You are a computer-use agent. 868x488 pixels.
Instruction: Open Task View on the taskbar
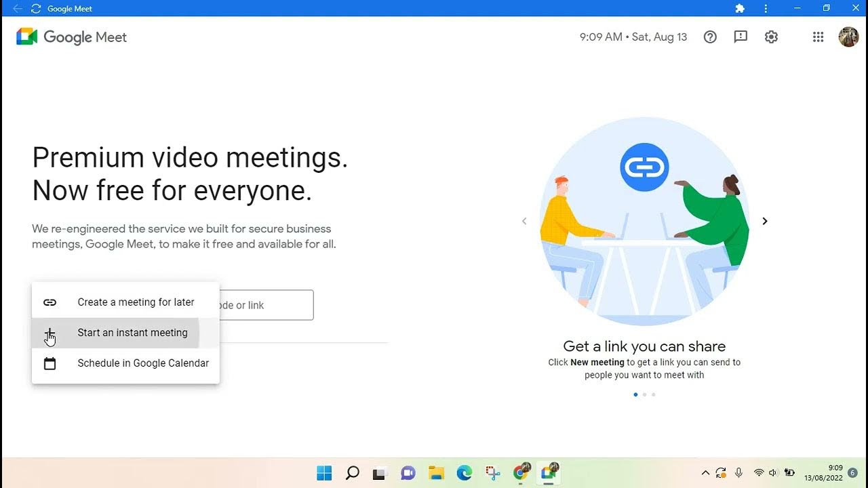point(380,473)
